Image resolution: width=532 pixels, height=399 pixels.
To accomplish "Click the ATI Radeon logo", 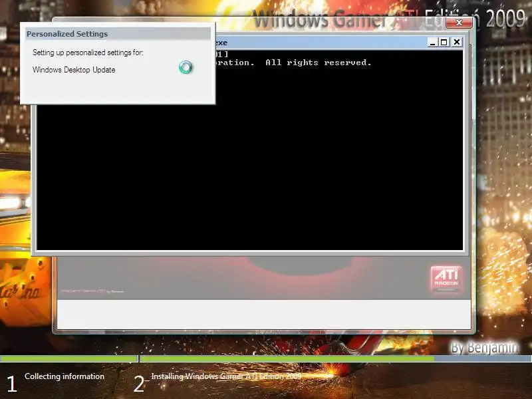I will pos(446,279).
